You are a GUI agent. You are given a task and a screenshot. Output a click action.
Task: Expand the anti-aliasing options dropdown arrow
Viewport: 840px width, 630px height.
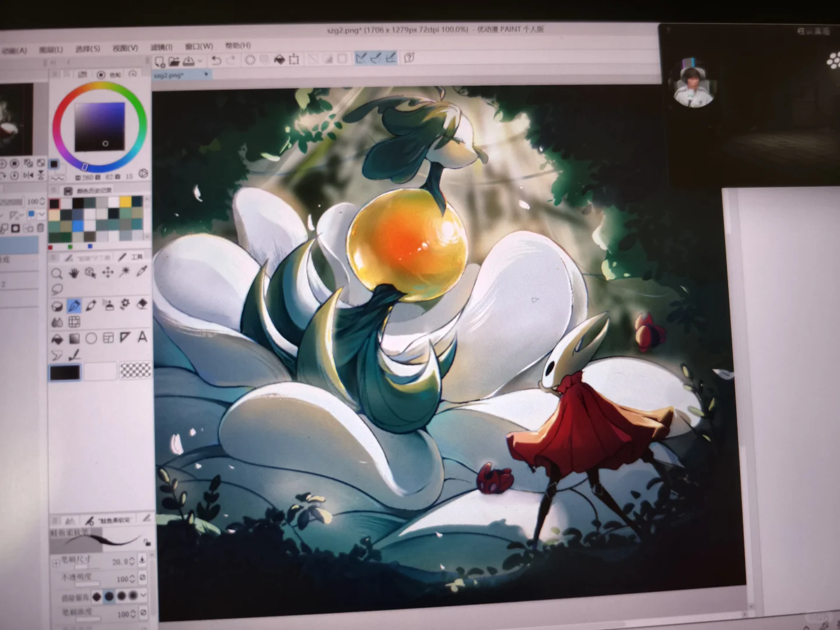[143, 595]
